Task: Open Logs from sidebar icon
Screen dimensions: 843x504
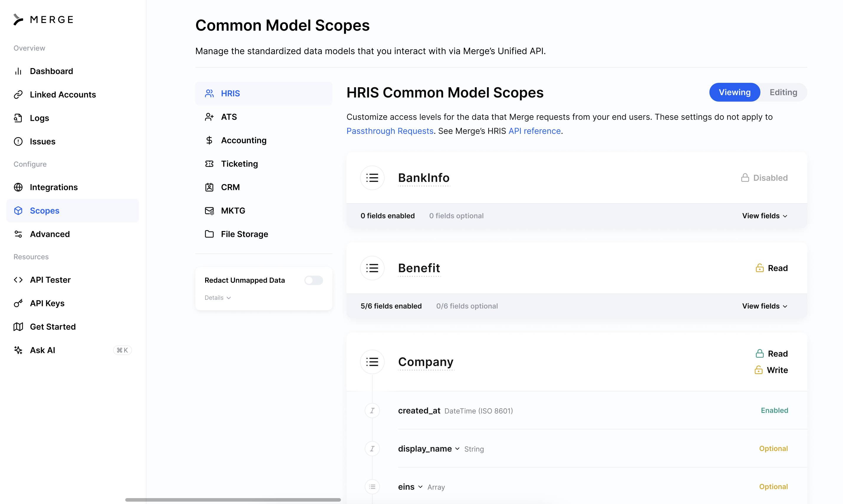Action: [18, 118]
